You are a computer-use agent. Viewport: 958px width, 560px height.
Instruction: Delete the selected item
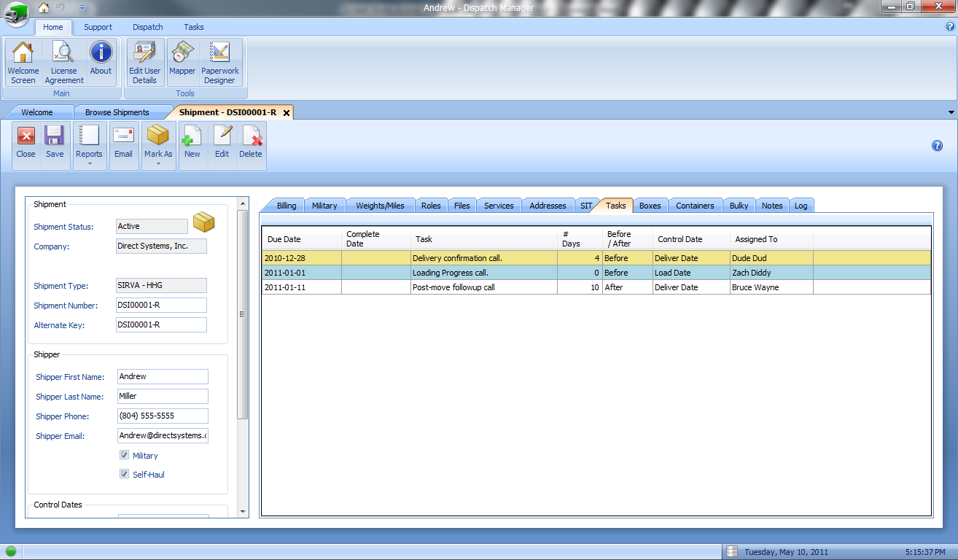[x=251, y=142]
